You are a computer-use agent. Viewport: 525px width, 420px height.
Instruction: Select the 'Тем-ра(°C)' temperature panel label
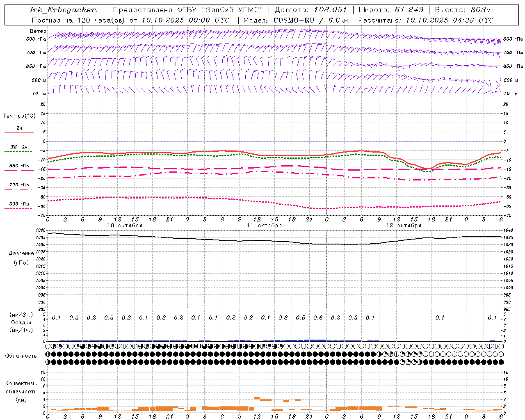tap(19, 116)
